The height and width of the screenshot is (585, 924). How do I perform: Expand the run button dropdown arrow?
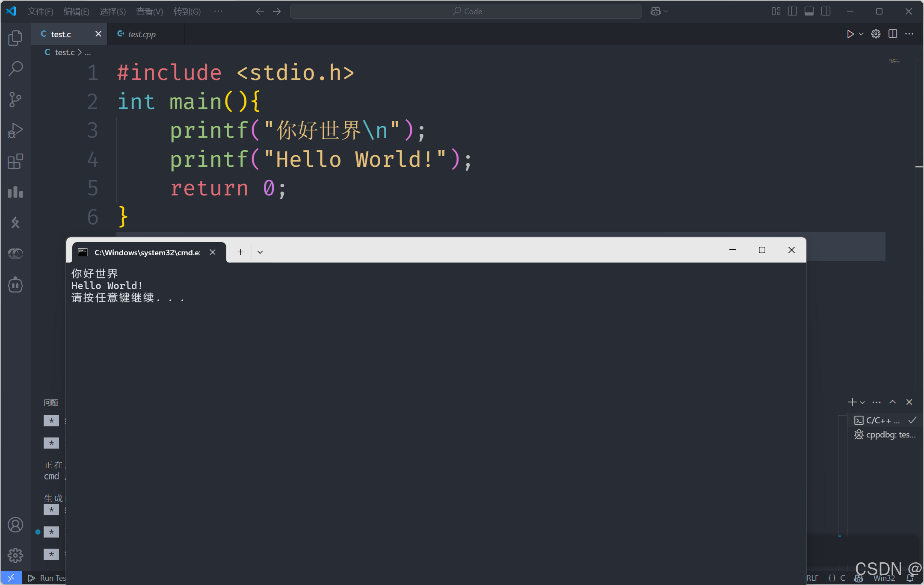[x=861, y=34]
